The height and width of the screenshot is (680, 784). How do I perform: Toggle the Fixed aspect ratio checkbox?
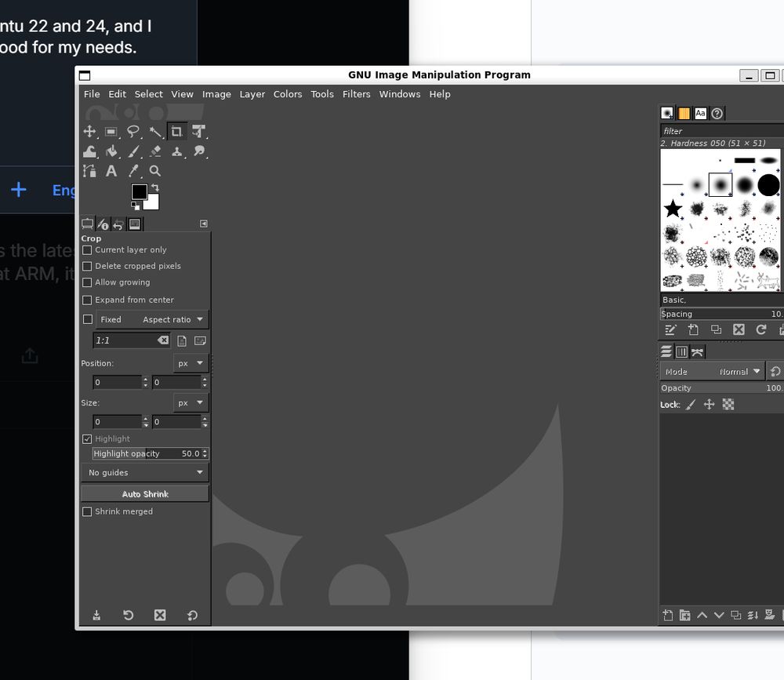click(x=88, y=319)
